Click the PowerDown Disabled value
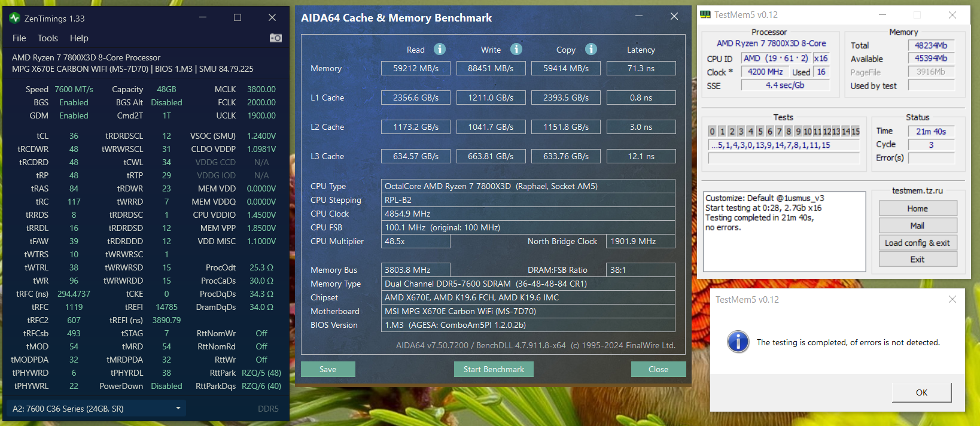This screenshot has height=426, width=980. [x=166, y=386]
